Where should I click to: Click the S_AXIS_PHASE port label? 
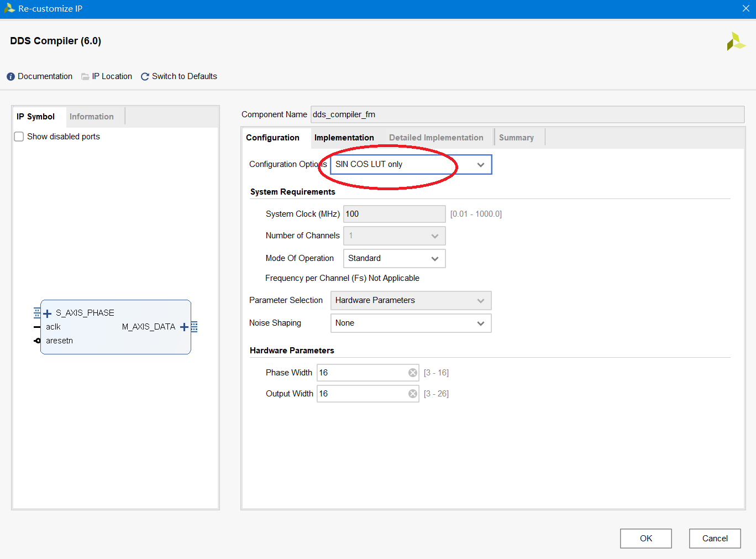tap(85, 313)
